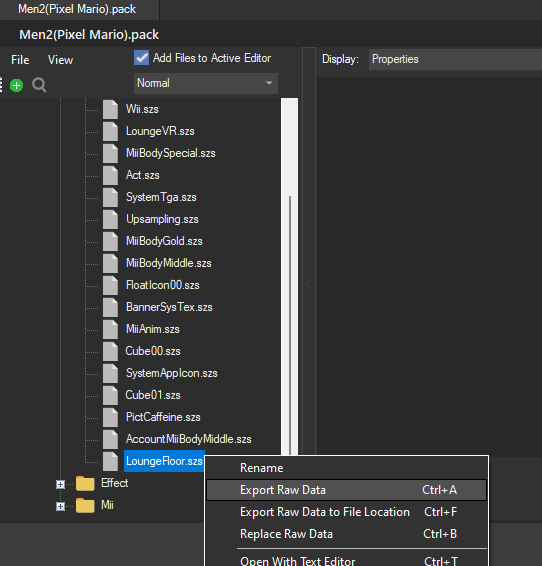Click the Mii folder icon
The image size is (542, 566).
pos(85,505)
